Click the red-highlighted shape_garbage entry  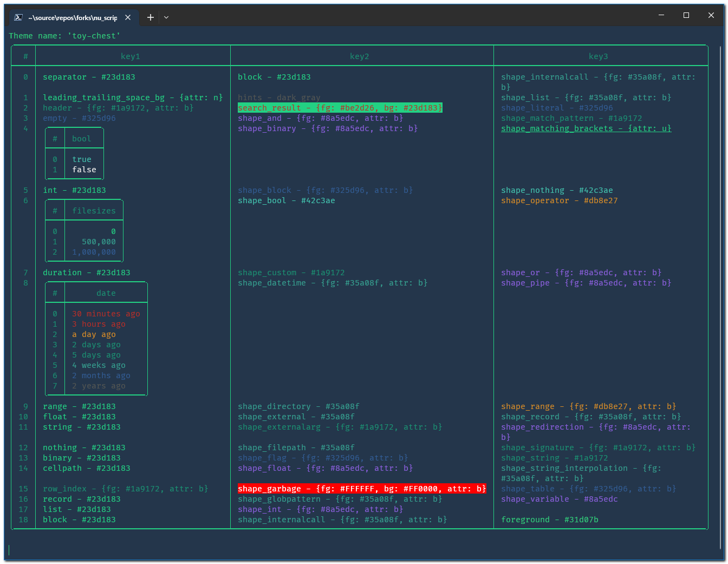point(362,489)
